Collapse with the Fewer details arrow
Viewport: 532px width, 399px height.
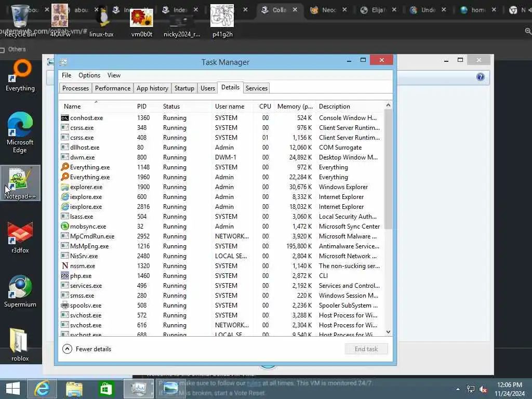click(67, 349)
